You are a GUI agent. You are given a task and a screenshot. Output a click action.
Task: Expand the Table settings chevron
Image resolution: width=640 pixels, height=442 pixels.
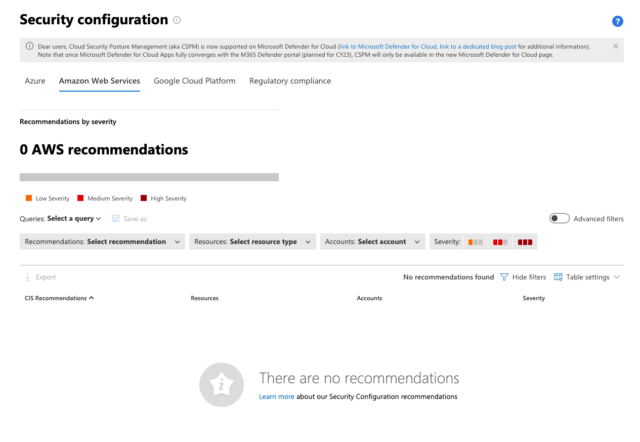(x=617, y=277)
